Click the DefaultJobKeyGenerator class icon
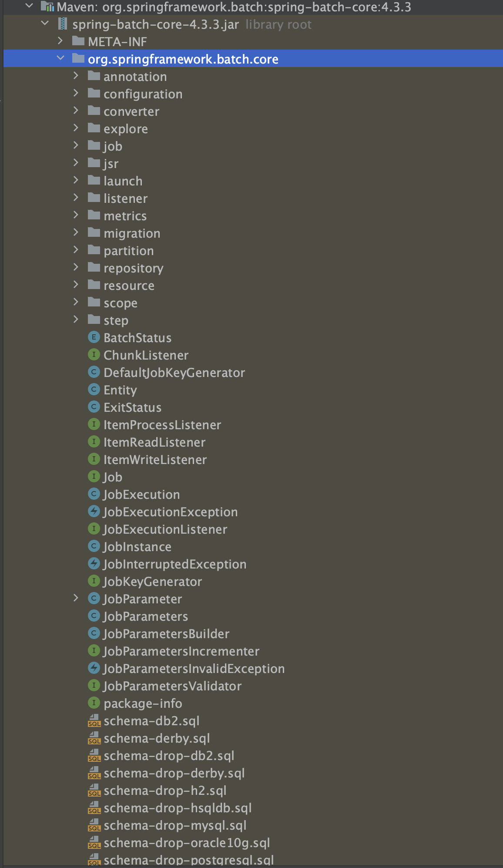This screenshot has width=503, height=868. [x=94, y=372]
